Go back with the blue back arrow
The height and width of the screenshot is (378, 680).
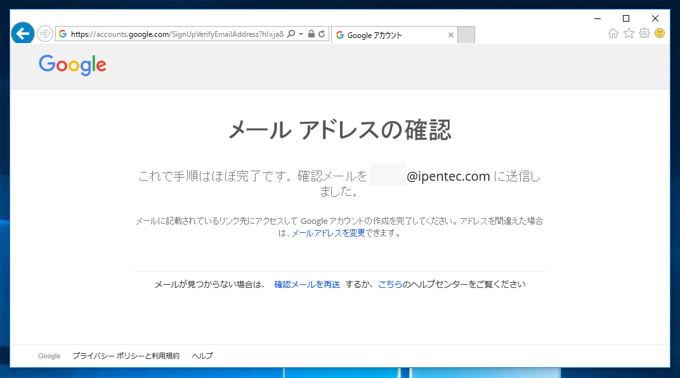tap(23, 33)
